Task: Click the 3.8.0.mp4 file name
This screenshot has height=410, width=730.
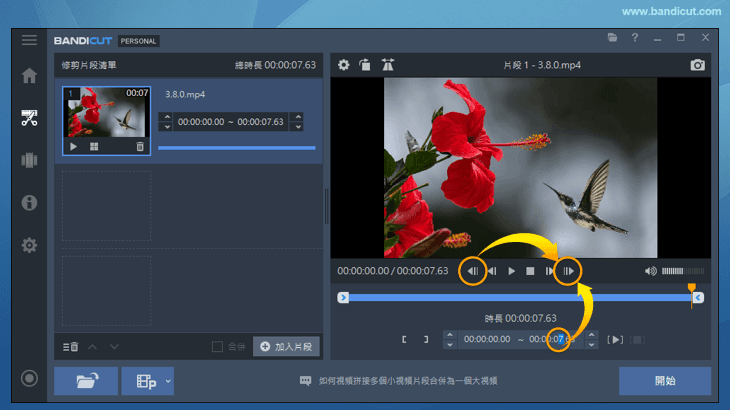Action: pyautogui.click(x=185, y=94)
